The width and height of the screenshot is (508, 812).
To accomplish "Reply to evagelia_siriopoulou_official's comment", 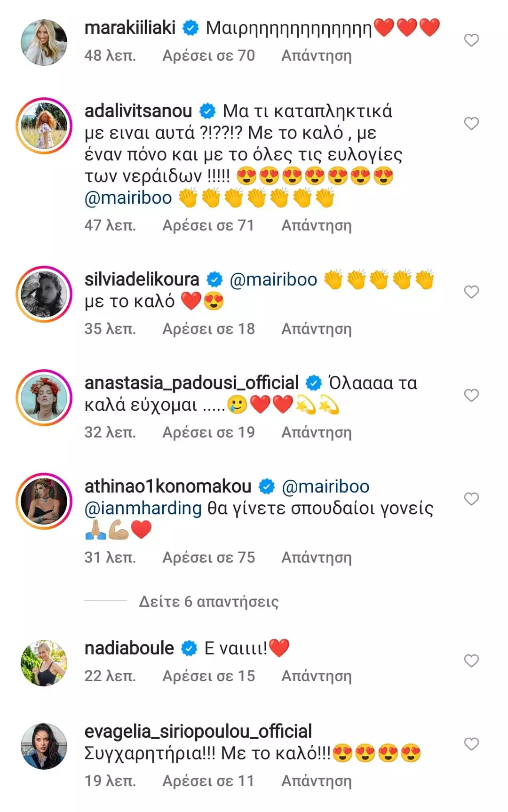I will click(x=317, y=781).
